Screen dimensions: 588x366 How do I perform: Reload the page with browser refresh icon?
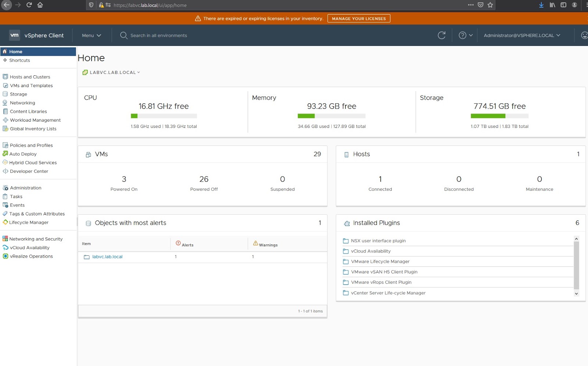tap(29, 5)
